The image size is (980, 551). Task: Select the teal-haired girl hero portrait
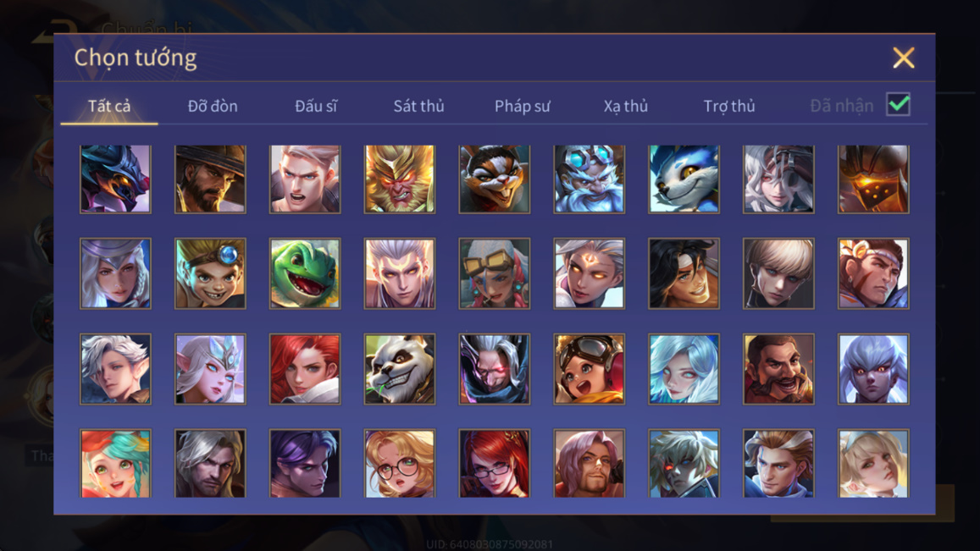click(x=116, y=464)
